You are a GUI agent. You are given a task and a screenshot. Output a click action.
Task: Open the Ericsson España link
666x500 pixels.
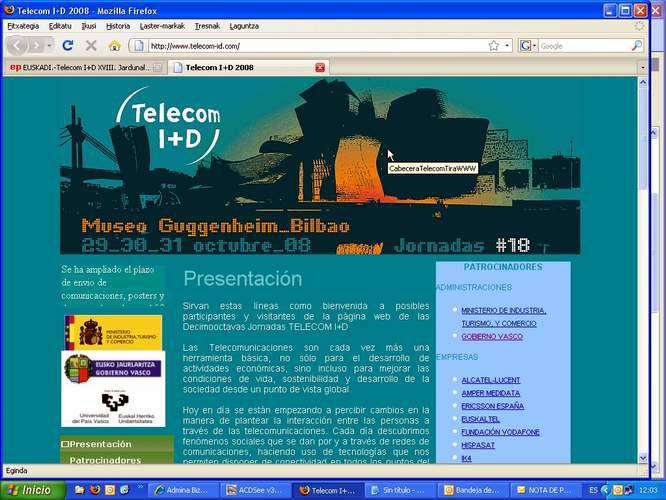coord(492,406)
